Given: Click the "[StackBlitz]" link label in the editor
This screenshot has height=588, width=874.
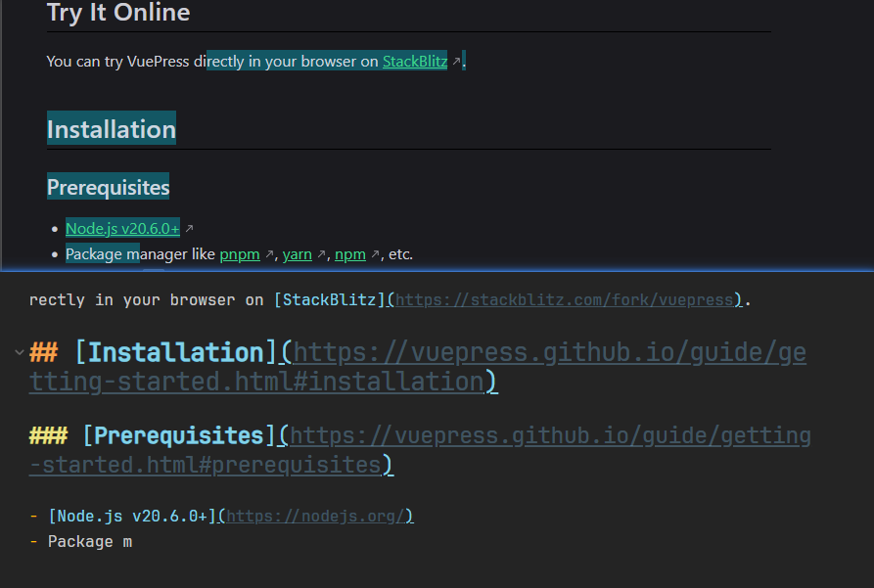Looking at the screenshot, I should point(330,299).
